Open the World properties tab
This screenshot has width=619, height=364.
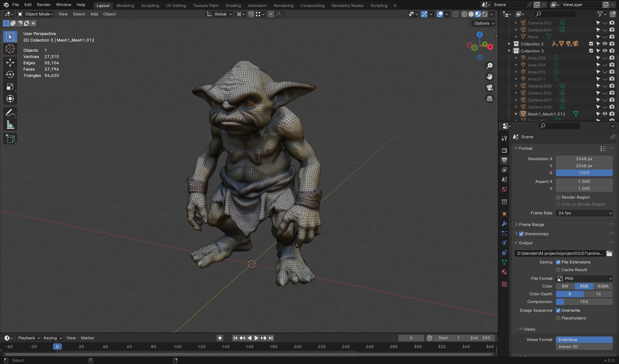tap(504, 189)
